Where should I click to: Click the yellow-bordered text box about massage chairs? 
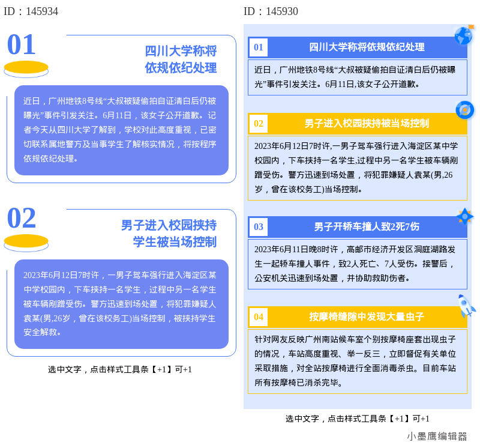pos(357,360)
